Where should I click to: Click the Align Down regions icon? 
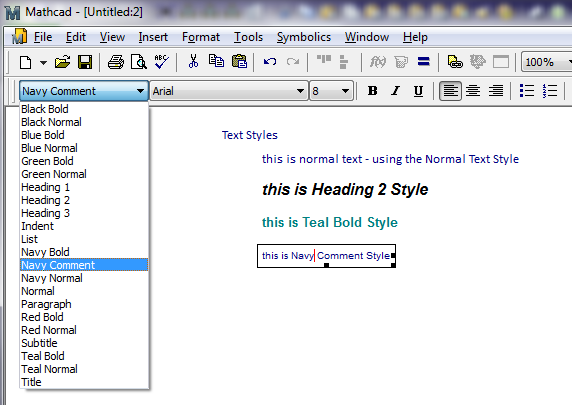(x=344, y=62)
